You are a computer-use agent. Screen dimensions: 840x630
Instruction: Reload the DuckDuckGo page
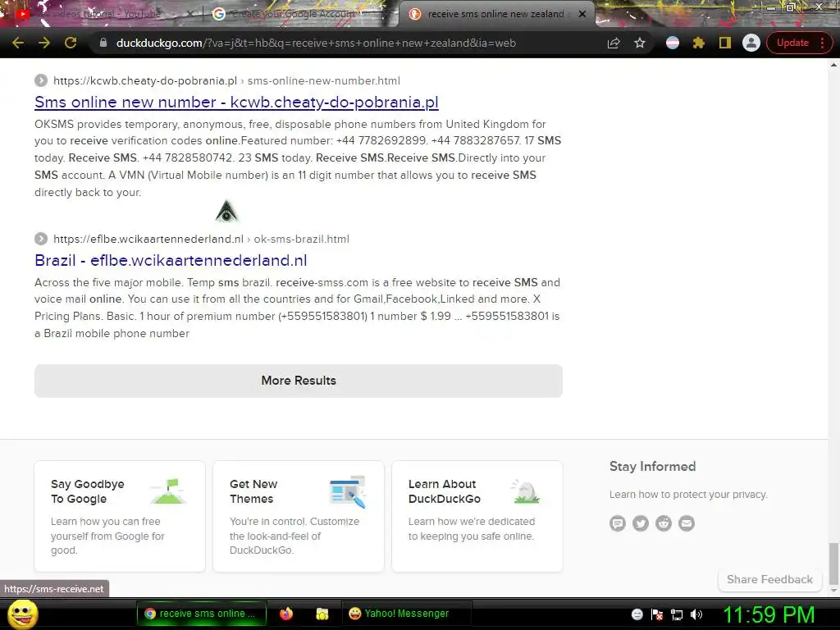71,43
